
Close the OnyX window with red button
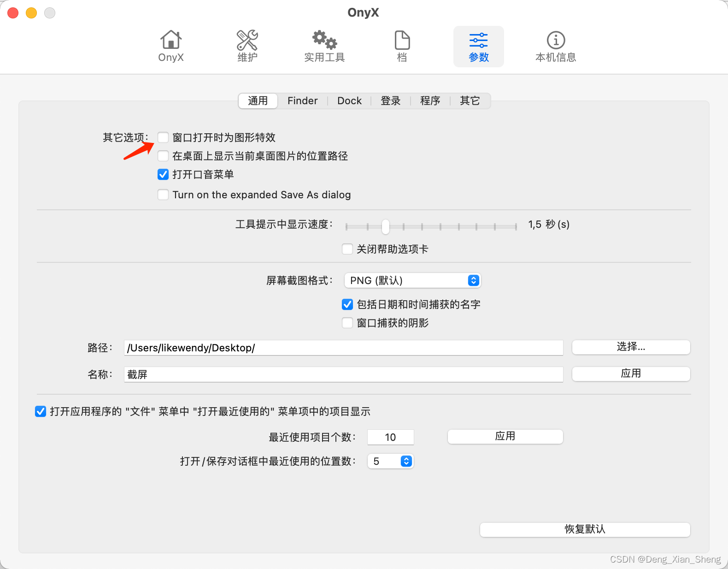[x=13, y=13]
